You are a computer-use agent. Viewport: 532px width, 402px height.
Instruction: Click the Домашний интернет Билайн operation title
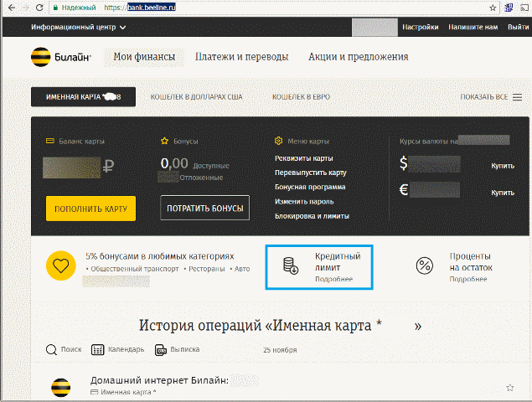pos(159,380)
